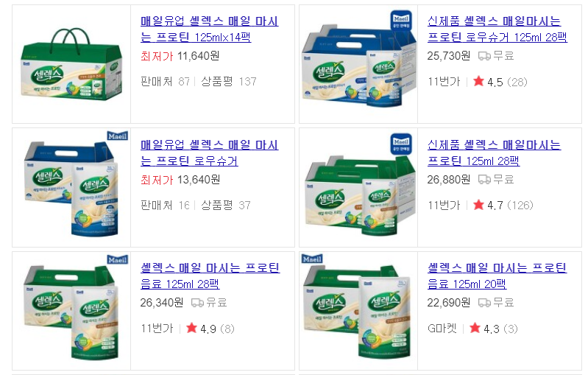Click the red star beside 4.9 rating

click(x=191, y=328)
